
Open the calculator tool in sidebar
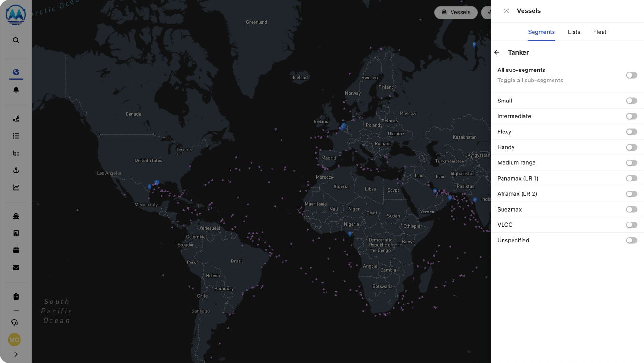[x=16, y=233]
